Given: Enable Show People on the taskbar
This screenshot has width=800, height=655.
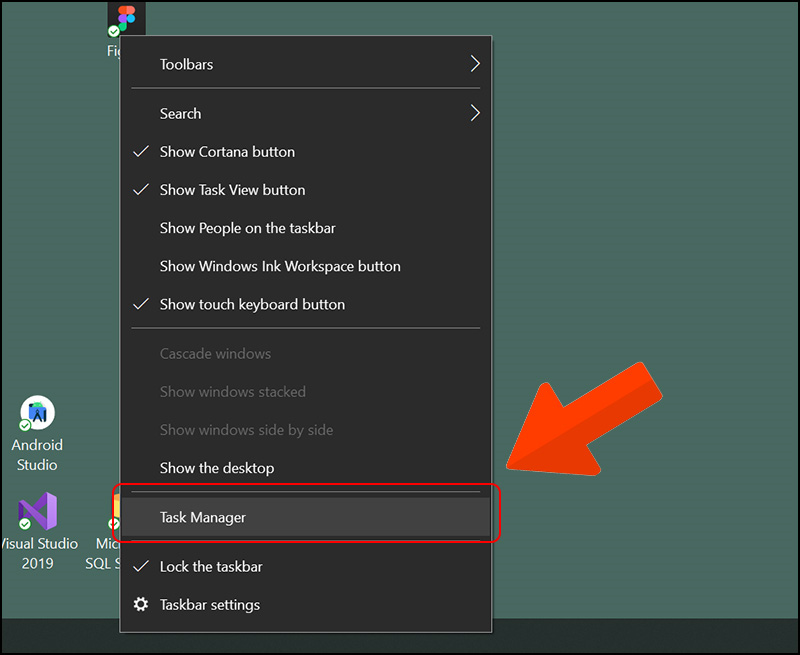Looking at the screenshot, I should pyautogui.click(x=247, y=228).
